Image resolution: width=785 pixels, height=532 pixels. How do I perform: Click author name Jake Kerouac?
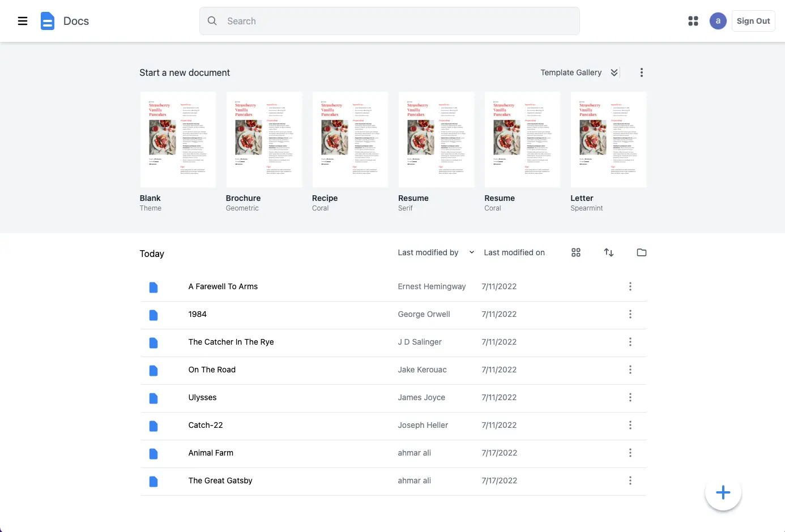point(422,370)
